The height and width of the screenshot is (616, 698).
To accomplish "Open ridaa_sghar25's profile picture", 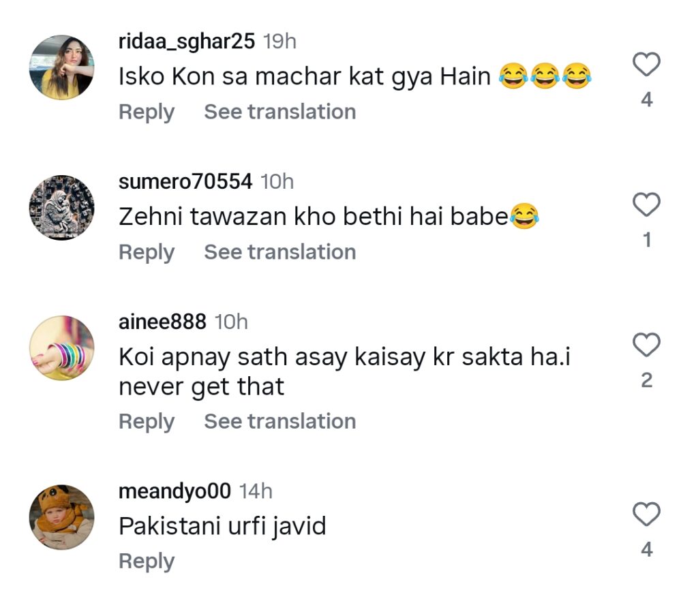I will [61, 68].
